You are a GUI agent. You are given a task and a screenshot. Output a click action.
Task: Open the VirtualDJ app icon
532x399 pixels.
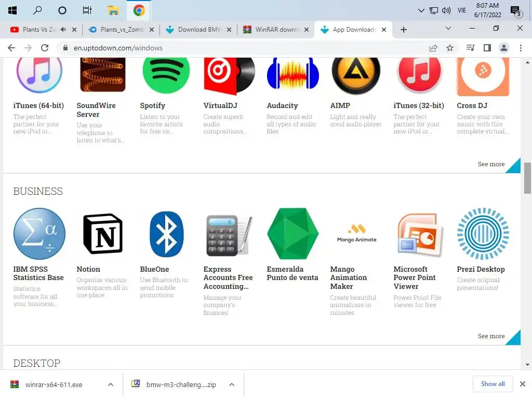tap(229, 76)
